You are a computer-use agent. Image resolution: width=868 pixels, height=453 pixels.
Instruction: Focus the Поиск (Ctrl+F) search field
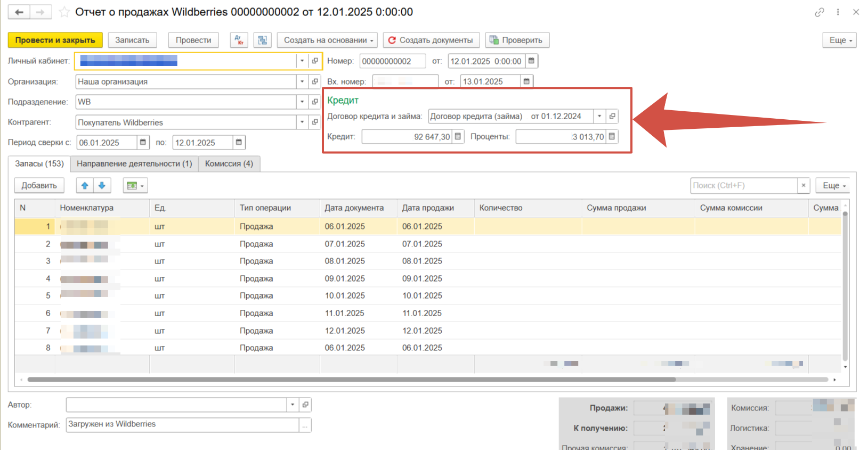pos(744,185)
